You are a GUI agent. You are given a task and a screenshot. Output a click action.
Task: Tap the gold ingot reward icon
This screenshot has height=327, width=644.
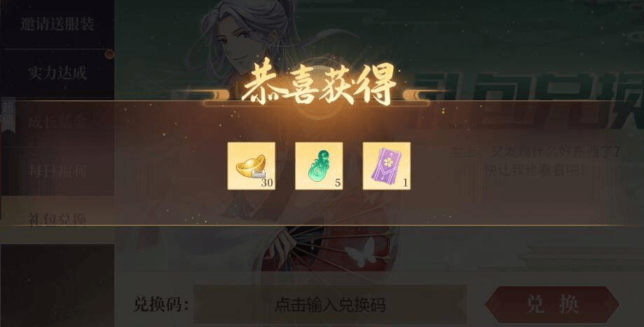click(x=252, y=166)
